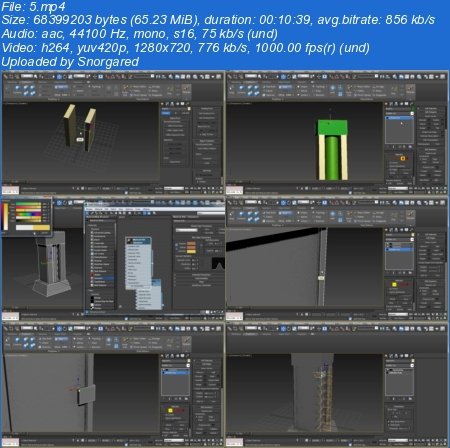Click the highlighted blue entry in material browser list
The width and height of the screenshot is (450, 448).
pos(103,278)
